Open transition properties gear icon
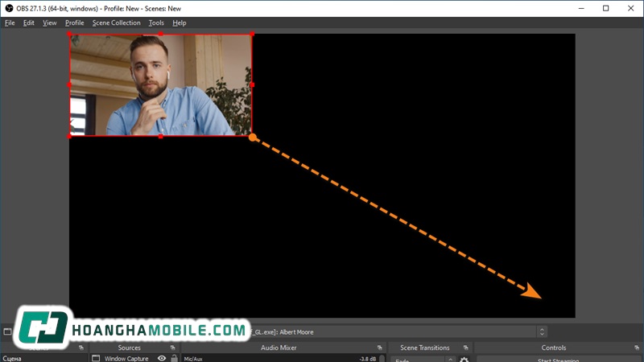This screenshot has height=362, width=644. (x=464, y=359)
